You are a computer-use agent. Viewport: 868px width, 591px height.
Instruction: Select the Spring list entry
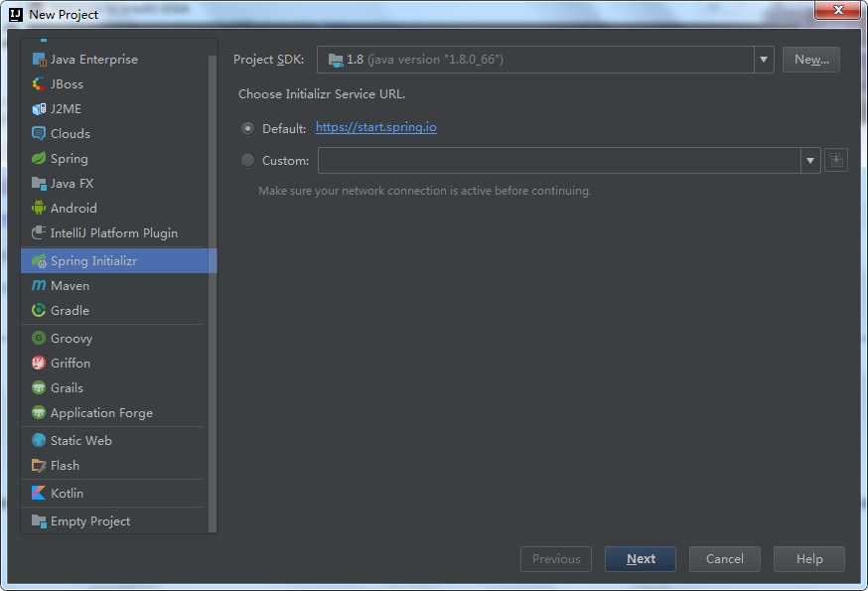(114, 158)
